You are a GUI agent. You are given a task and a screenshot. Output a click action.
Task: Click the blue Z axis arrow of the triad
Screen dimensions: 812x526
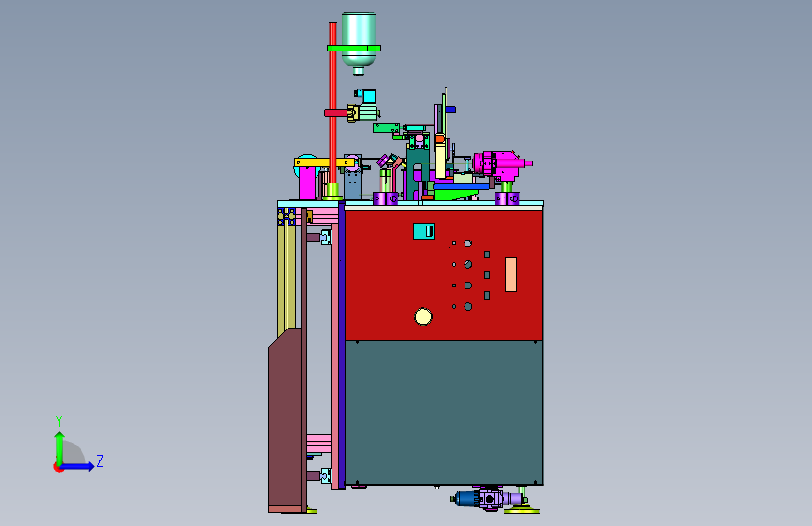click(78, 466)
